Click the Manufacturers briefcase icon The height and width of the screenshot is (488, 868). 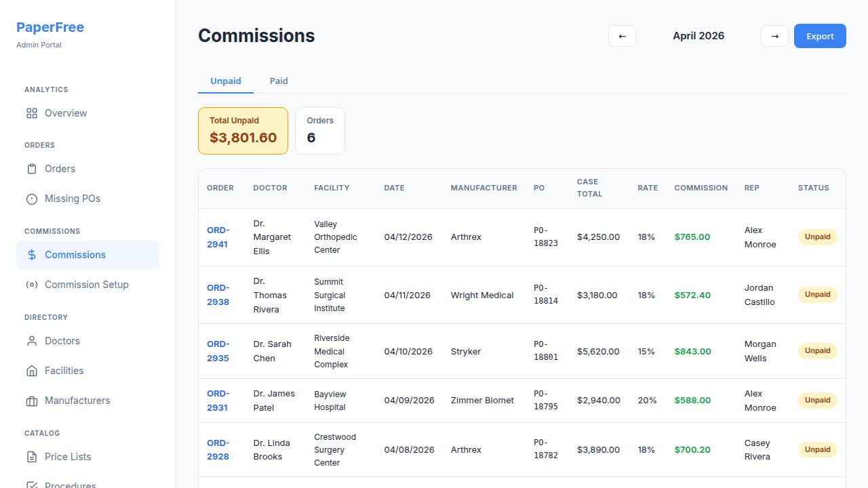tap(32, 401)
